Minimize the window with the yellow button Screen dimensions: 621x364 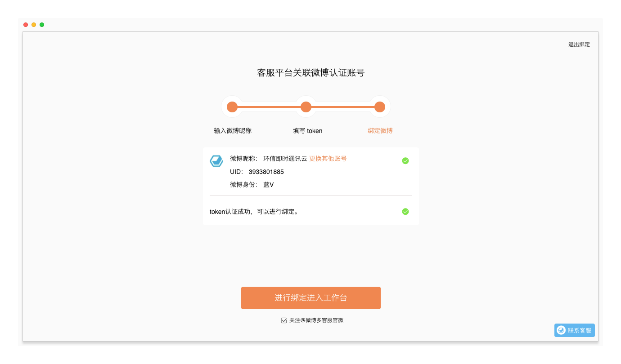[x=34, y=25]
